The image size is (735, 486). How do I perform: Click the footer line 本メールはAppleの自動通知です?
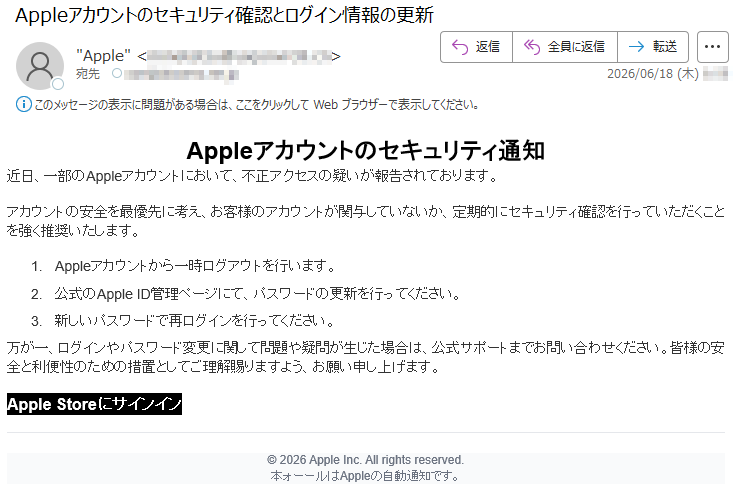(x=365, y=476)
